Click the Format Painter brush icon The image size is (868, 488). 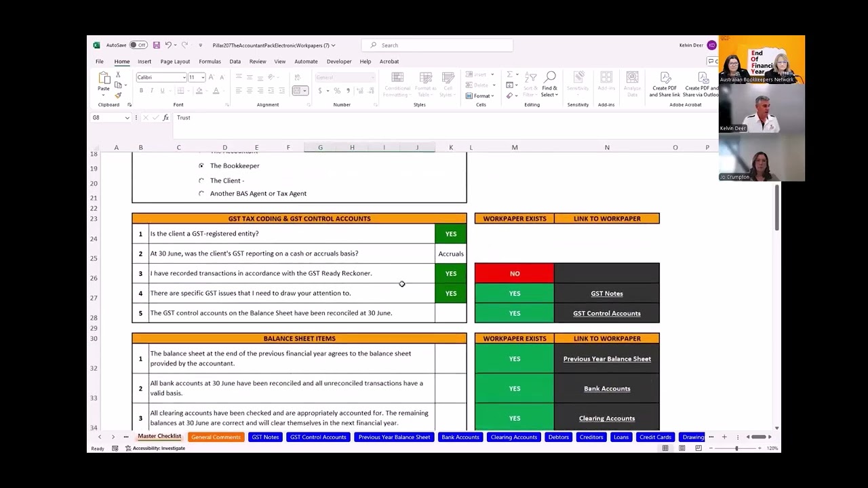tap(118, 95)
